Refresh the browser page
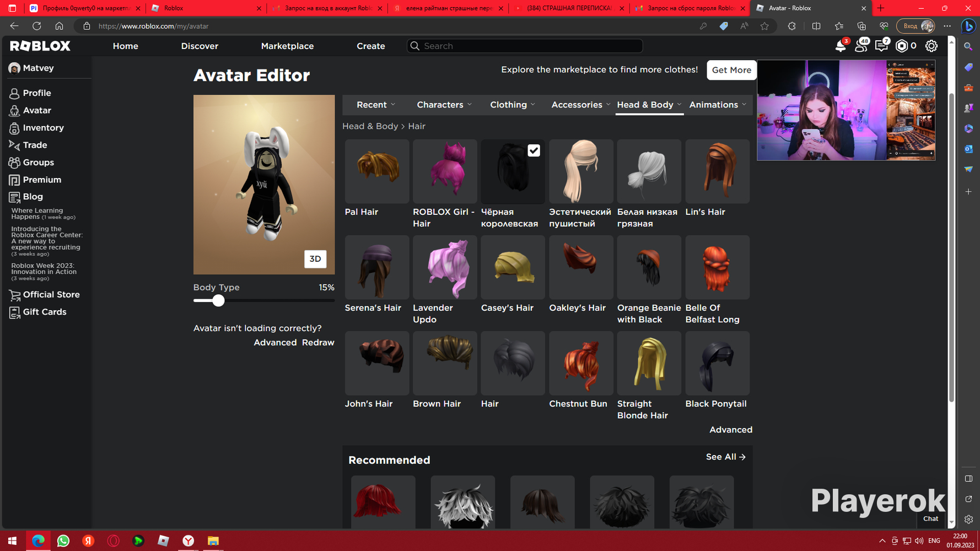Viewport: 980px width, 551px height. click(x=37, y=26)
